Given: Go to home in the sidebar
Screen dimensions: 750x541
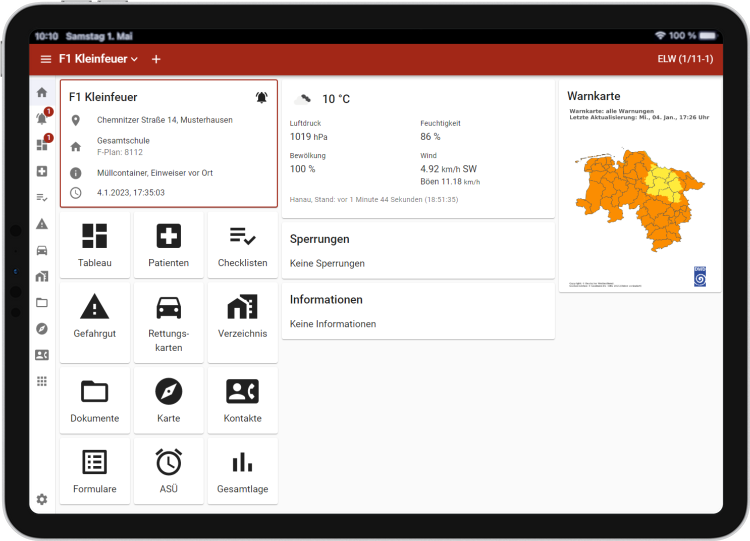Looking at the screenshot, I should click(41, 93).
